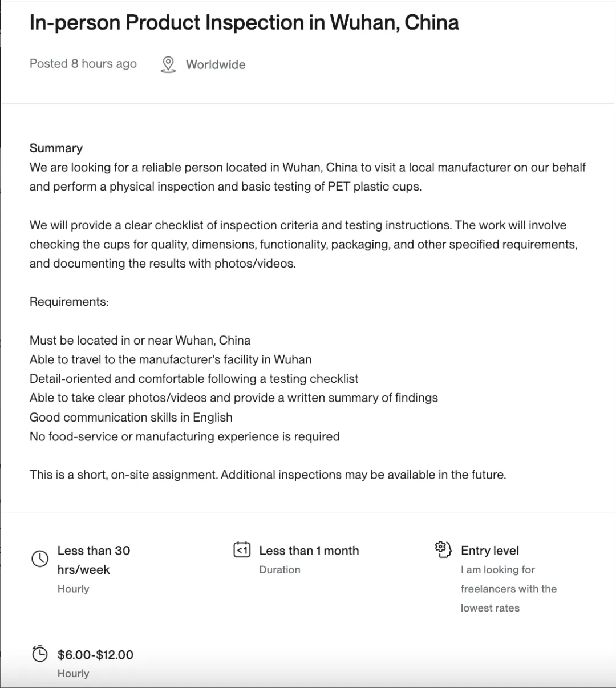Image resolution: width=616 pixels, height=688 pixels.
Task: Click the $6.00-$12.00 hourly rate text
Action: click(x=95, y=654)
